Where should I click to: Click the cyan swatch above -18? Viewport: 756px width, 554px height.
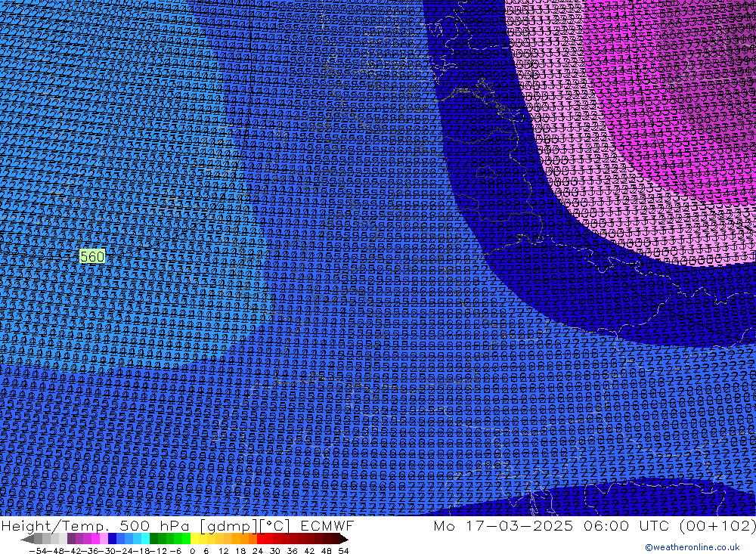pos(145,539)
